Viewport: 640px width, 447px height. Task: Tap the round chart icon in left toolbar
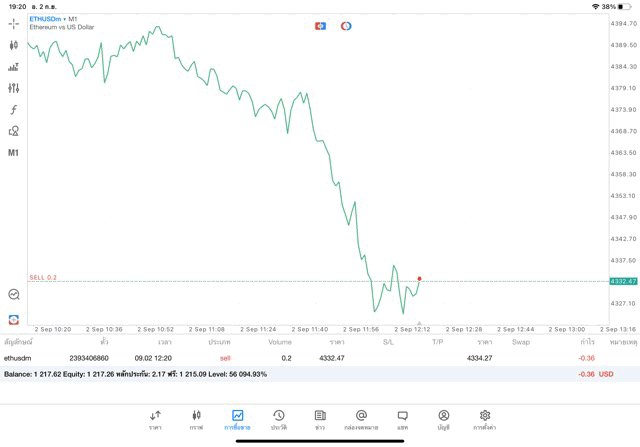click(x=14, y=294)
